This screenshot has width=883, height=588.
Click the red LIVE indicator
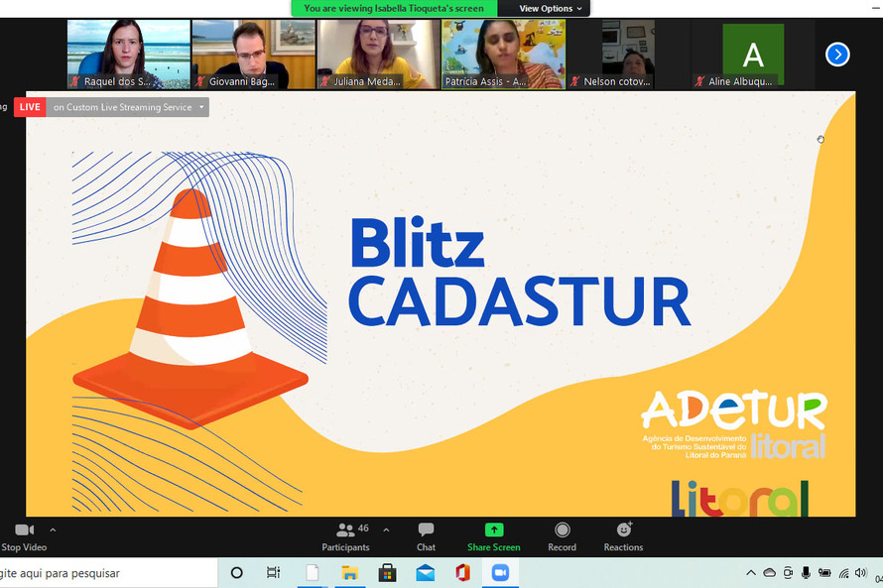(30, 107)
